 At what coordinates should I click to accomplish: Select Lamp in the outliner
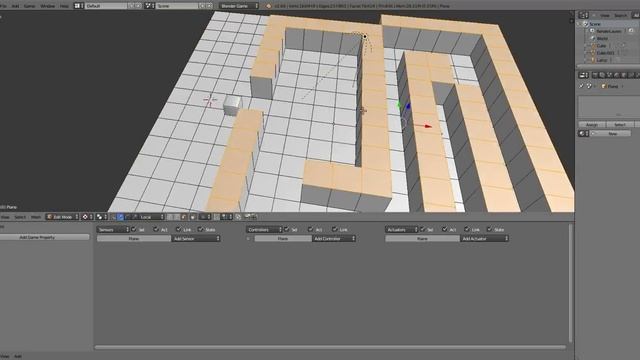click(602, 60)
